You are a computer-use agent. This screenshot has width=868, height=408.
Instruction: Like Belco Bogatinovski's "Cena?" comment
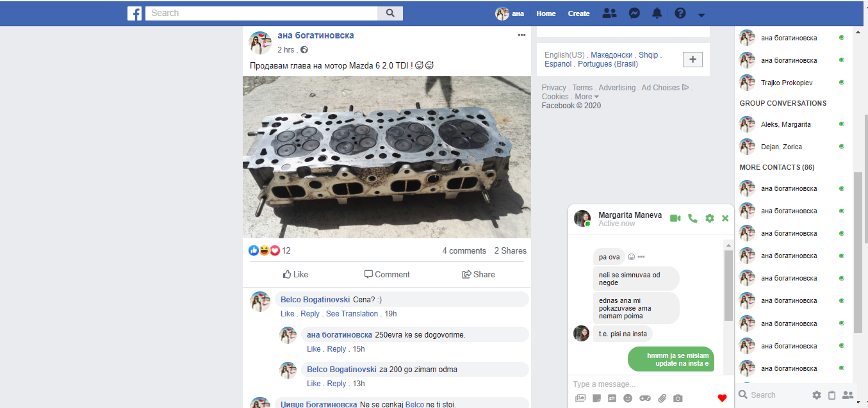click(287, 314)
